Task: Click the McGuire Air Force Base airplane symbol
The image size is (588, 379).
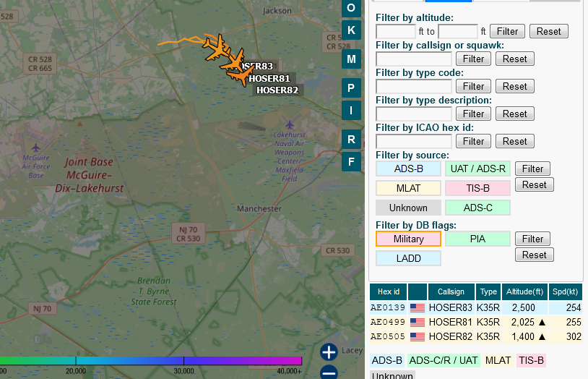Action: (36, 148)
